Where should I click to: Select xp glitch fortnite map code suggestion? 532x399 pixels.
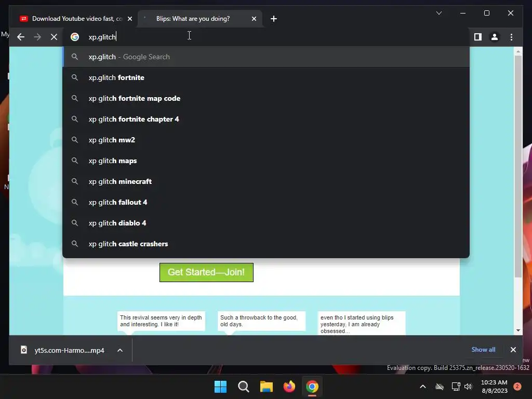[x=266, y=98]
